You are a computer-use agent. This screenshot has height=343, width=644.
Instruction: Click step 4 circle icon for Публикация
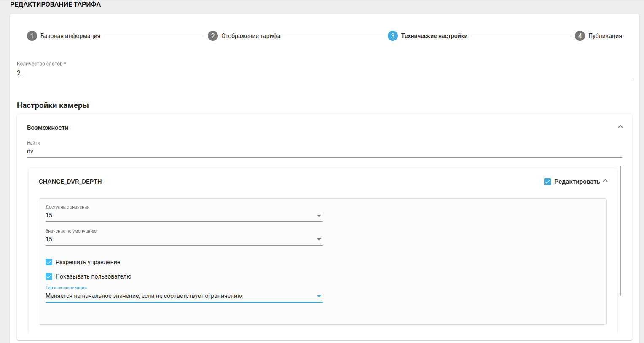[x=580, y=36]
